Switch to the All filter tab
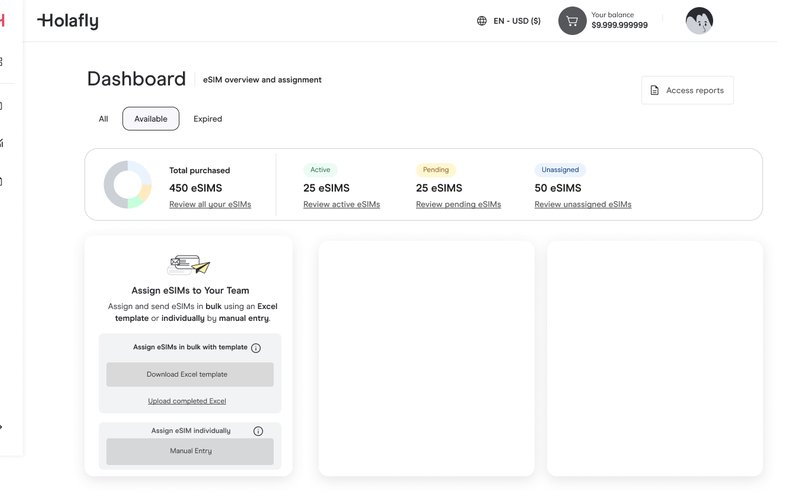The image size is (800, 500). click(x=103, y=119)
